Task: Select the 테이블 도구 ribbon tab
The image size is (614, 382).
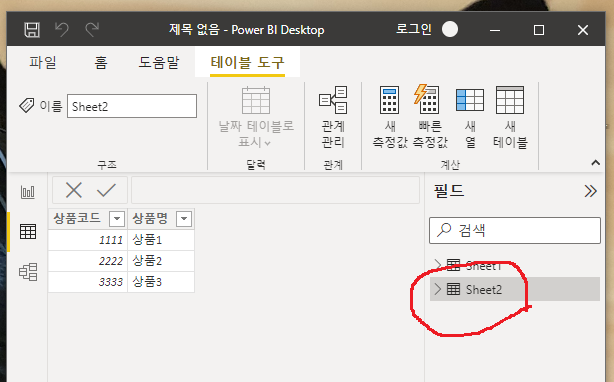Action: click(x=247, y=62)
